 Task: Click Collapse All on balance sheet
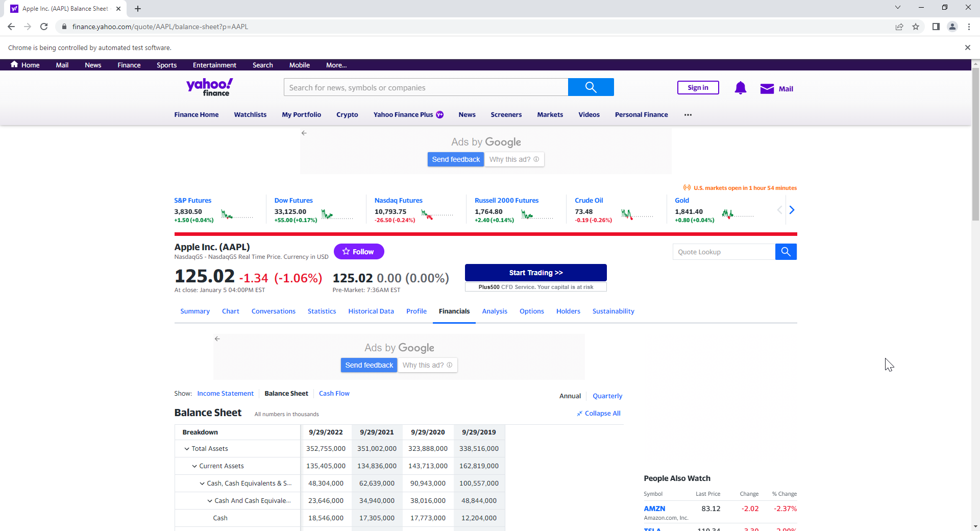point(599,413)
